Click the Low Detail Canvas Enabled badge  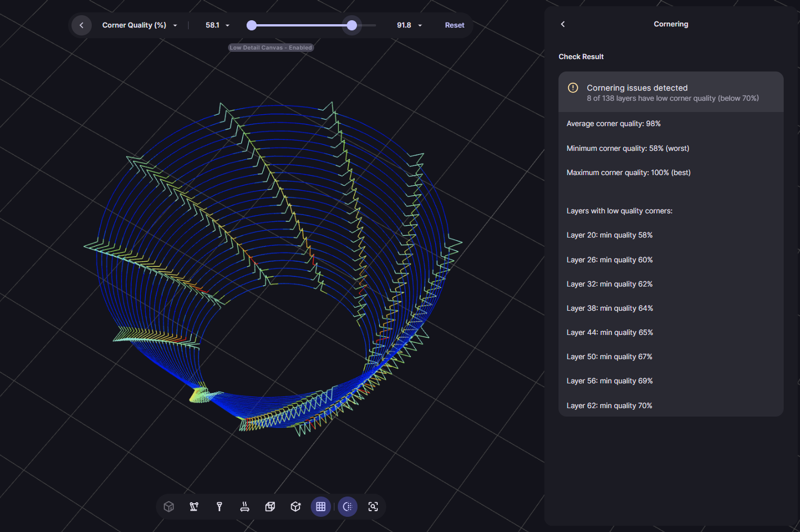[271, 48]
